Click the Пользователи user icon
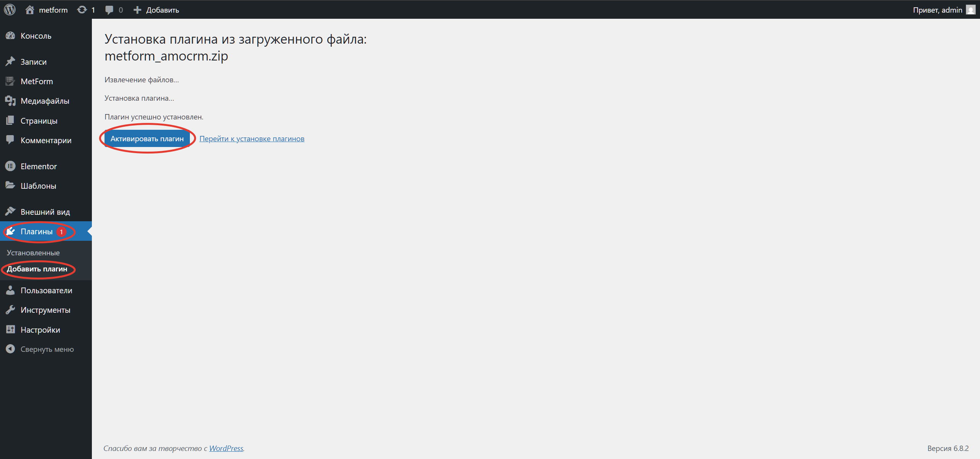 [10, 290]
